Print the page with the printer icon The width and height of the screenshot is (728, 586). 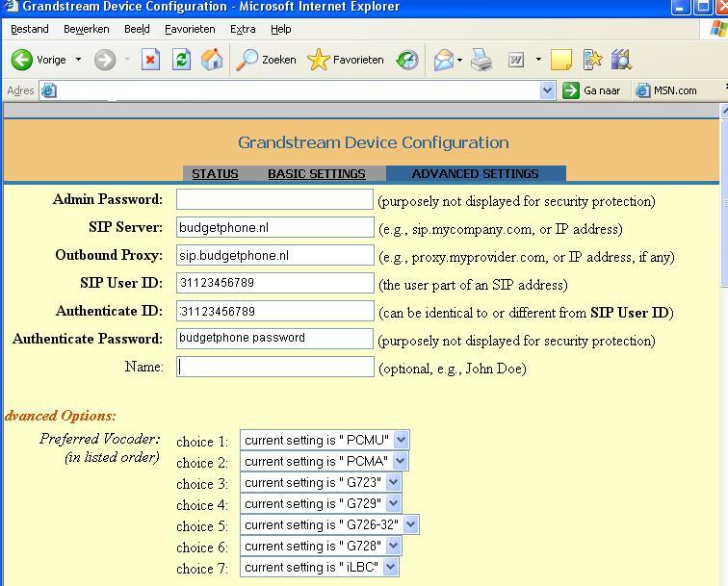point(481,60)
